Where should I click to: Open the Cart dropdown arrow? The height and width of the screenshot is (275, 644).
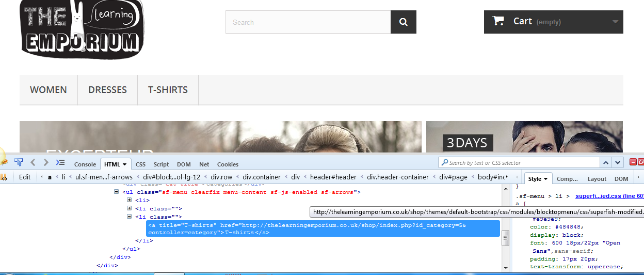[615, 22]
